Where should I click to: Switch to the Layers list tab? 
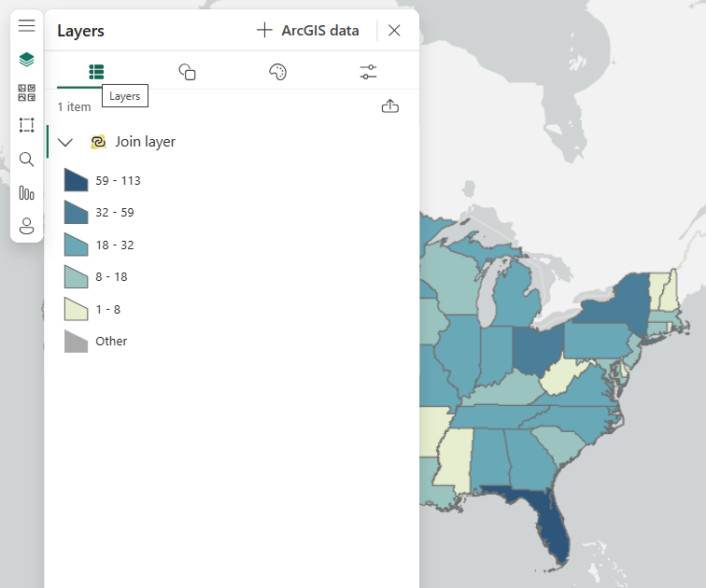click(96, 72)
